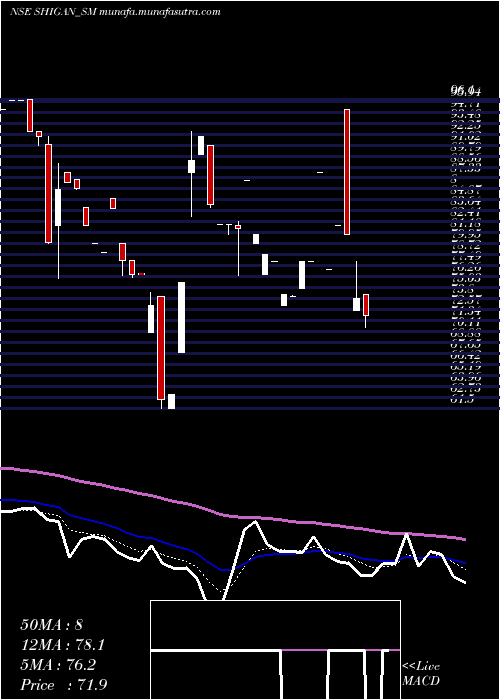The image size is (500, 700).
Task: Select the 12MA : 78.1 value
Action: tap(63, 645)
